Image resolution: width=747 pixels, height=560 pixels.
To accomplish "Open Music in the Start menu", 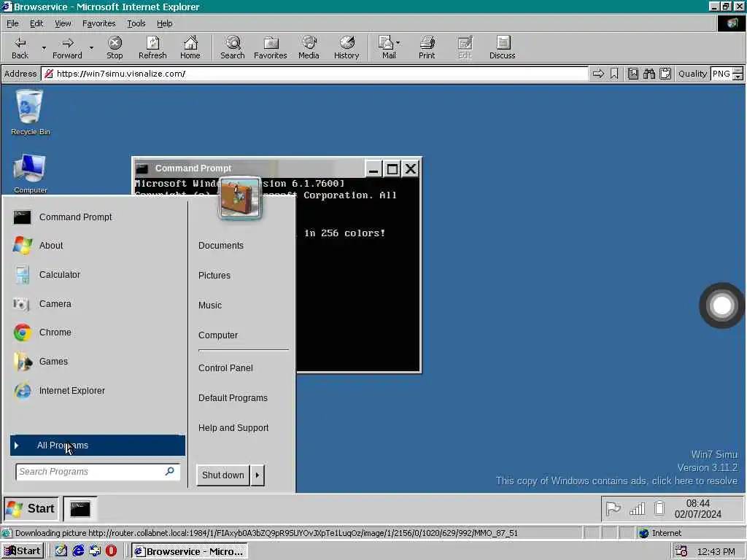I will click(210, 306).
